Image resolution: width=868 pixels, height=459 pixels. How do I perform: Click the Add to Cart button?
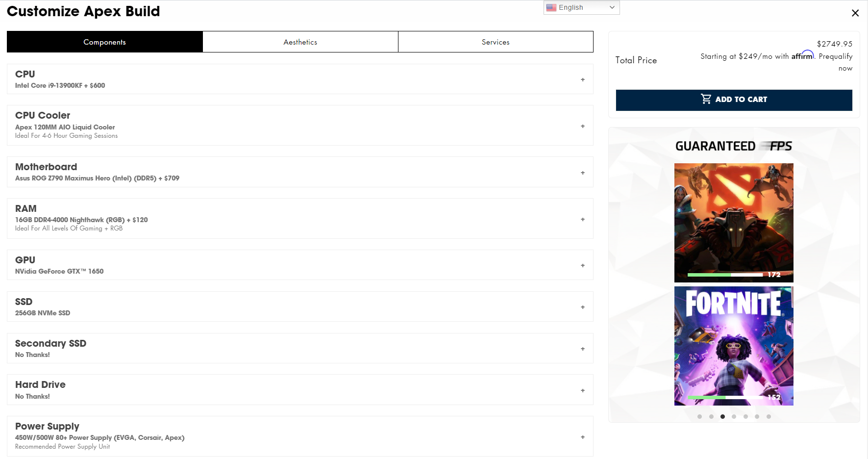click(734, 100)
